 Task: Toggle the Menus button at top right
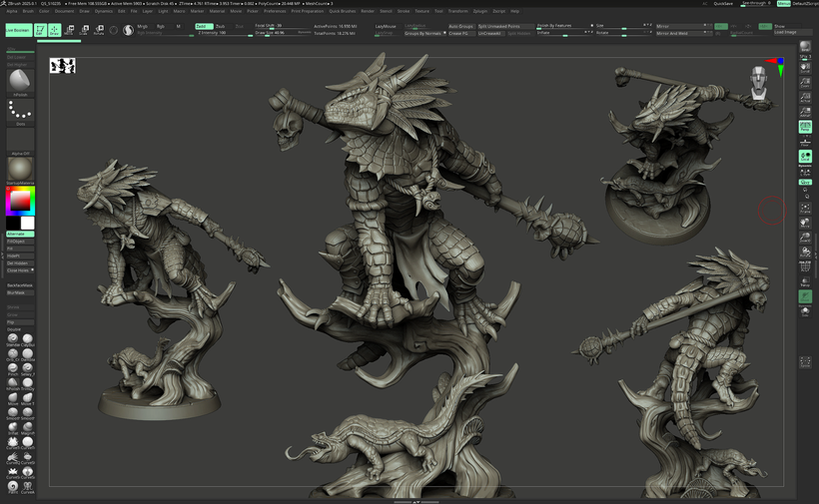tap(783, 4)
